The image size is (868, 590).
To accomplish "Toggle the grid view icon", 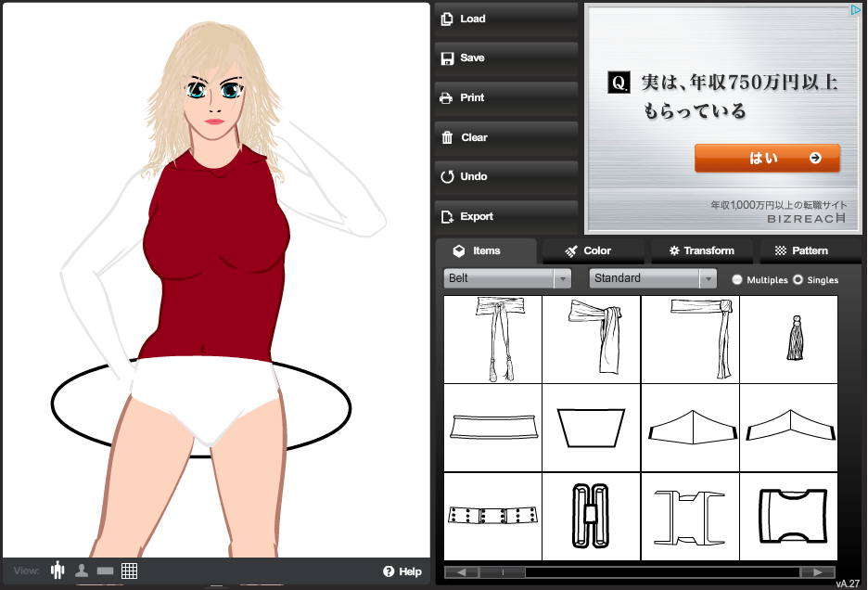I will pyautogui.click(x=129, y=571).
